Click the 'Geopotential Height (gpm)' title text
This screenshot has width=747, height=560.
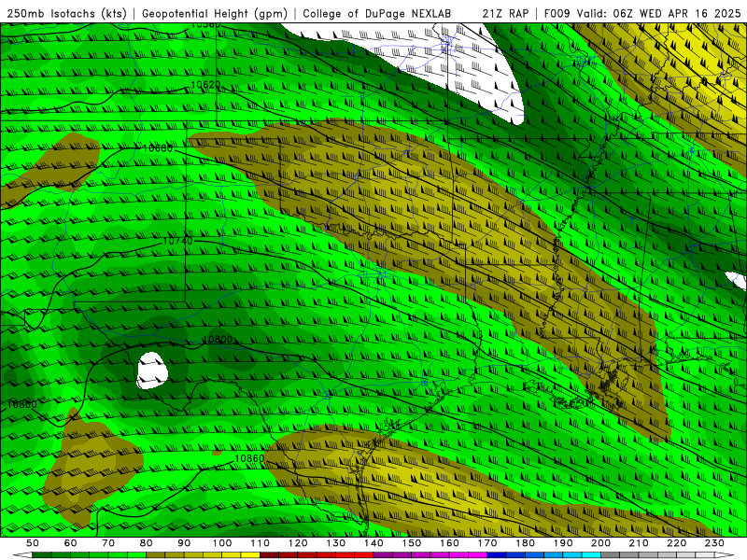[215, 13]
